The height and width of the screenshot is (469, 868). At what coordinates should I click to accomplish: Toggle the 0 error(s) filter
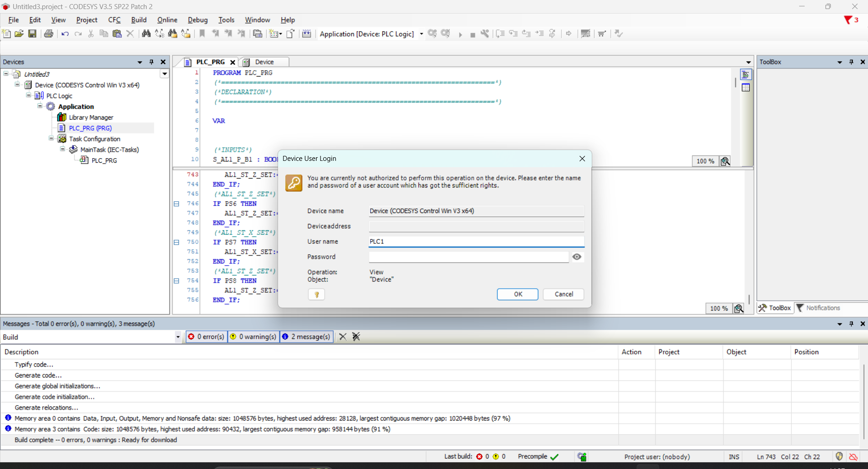click(206, 337)
